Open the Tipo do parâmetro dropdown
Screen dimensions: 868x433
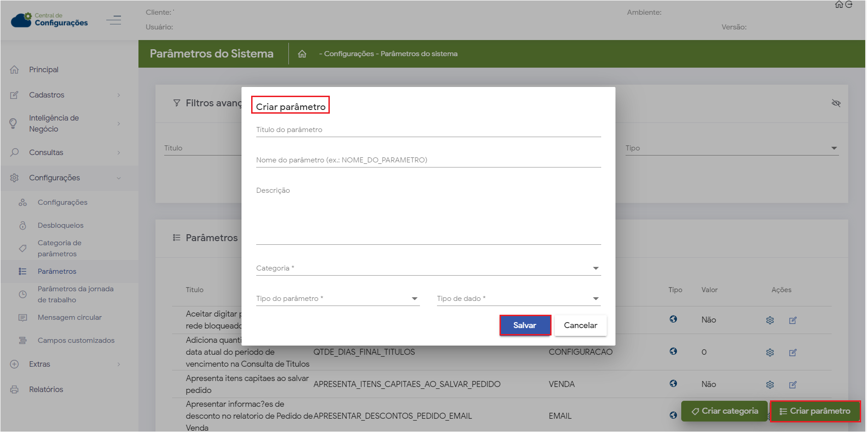pos(338,299)
